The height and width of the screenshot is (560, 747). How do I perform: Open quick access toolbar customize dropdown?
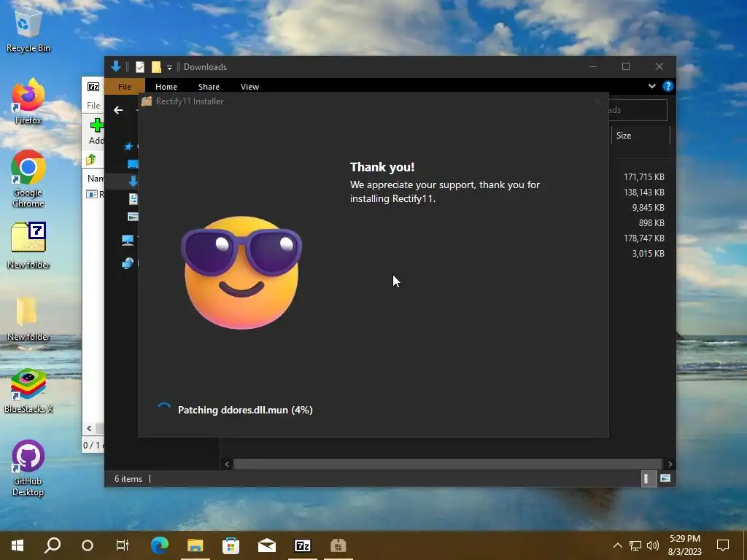point(169,68)
